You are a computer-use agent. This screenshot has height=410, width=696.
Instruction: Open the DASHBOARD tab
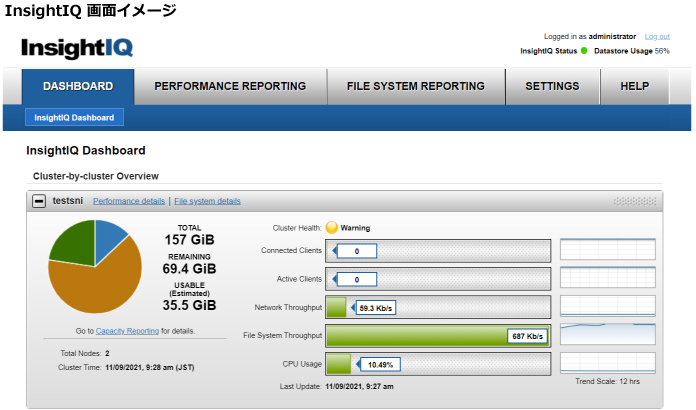(x=77, y=86)
